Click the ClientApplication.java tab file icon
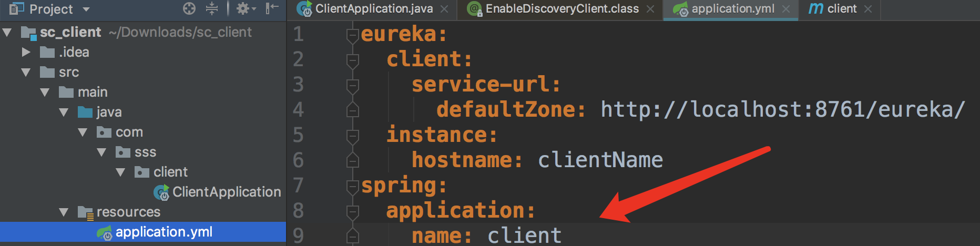The image size is (980, 246). click(x=304, y=9)
